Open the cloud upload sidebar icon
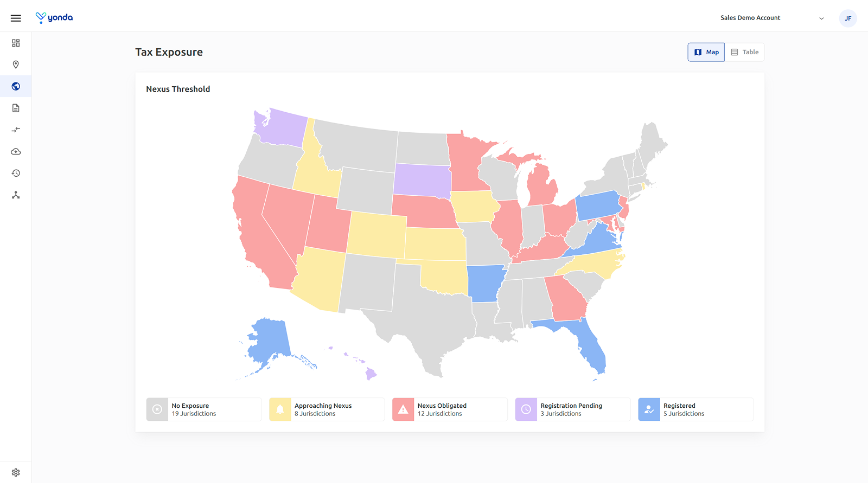This screenshot has width=868, height=488. click(x=16, y=151)
